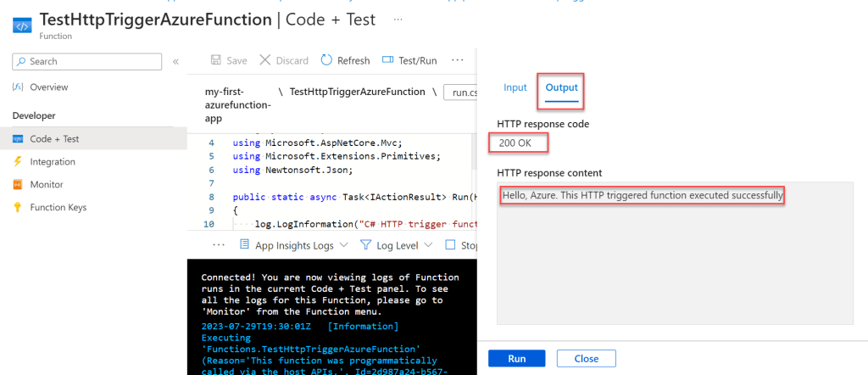Image resolution: width=868 pixels, height=375 pixels.
Task: Click the Stop square icon in the log toolbar
Action: point(451,244)
